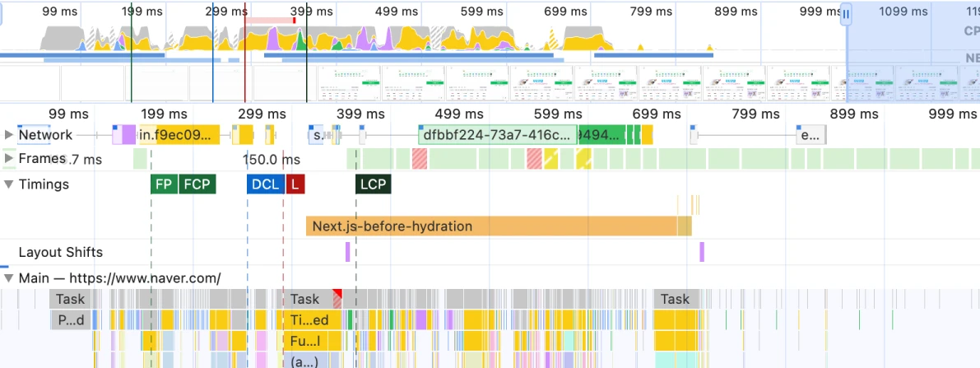Click the red striped dropped frame

420,159
